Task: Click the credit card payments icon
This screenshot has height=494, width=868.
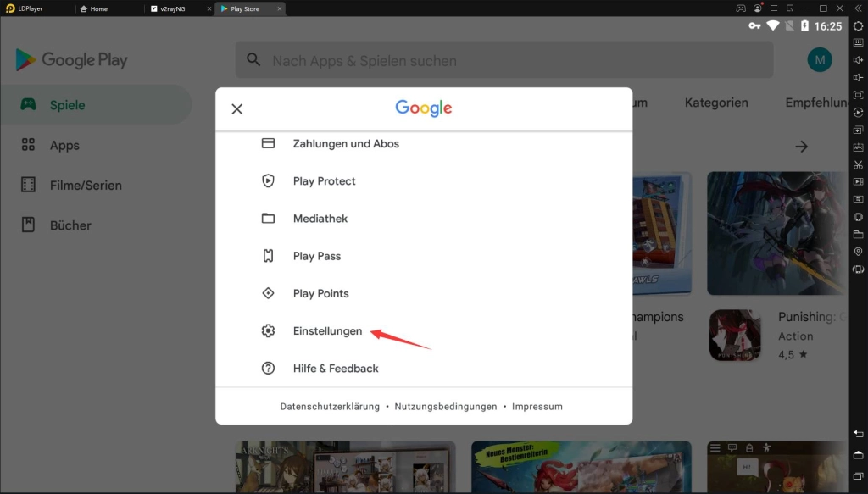Action: [x=268, y=143]
